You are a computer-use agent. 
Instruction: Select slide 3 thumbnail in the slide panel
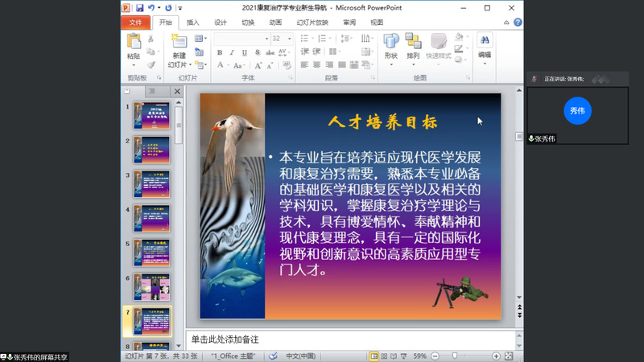pyautogui.click(x=152, y=184)
